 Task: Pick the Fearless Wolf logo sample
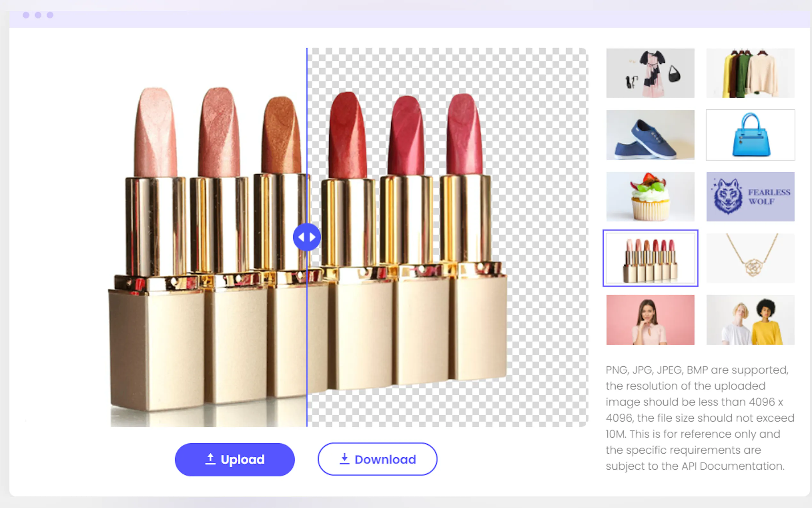click(x=750, y=196)
